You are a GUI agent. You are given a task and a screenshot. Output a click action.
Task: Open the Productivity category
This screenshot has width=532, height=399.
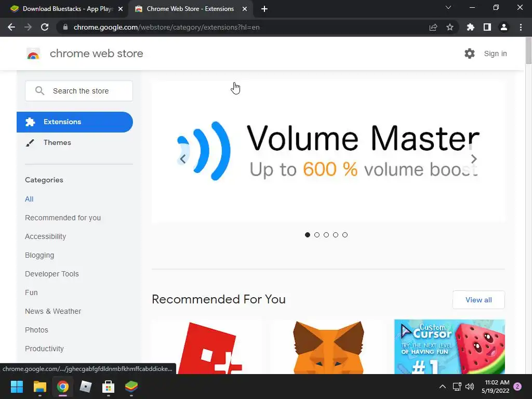click(44, 349)
